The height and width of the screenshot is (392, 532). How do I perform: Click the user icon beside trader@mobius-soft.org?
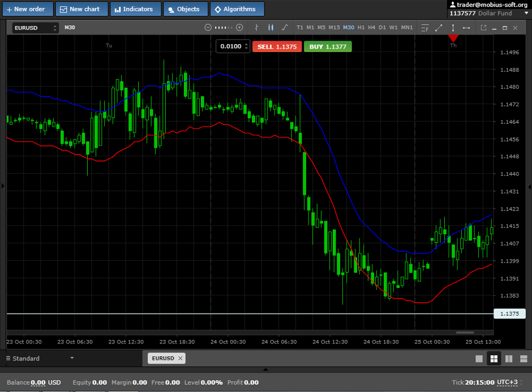pyautogui.click(x=453, y=5)
